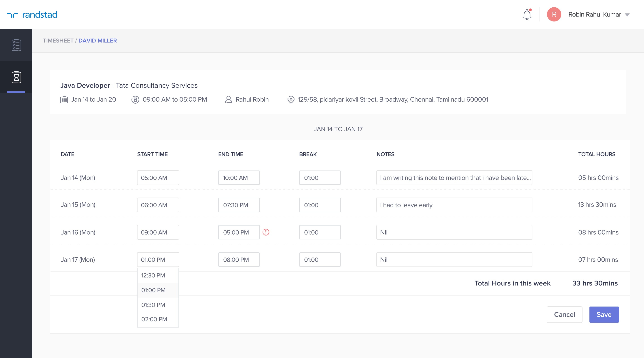Click the person icon beside Rahul Robin
Image resolution: width=644 pixels, height=358 pixels.
click(x=228, y=99)
